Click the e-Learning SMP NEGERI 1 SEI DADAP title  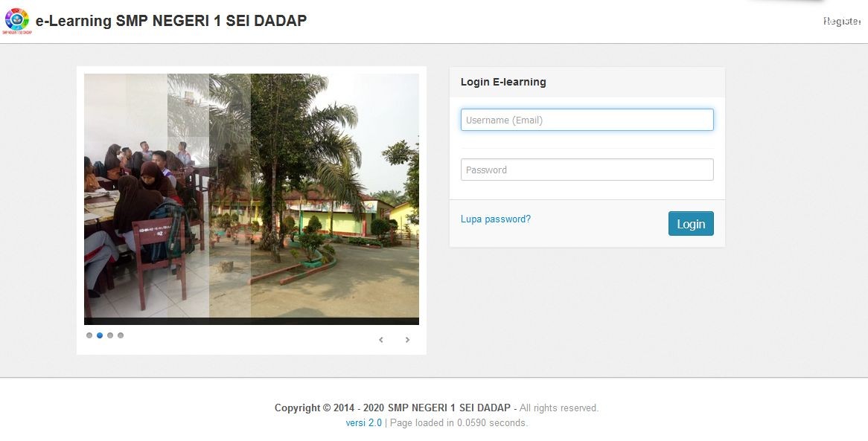point(171,21)
